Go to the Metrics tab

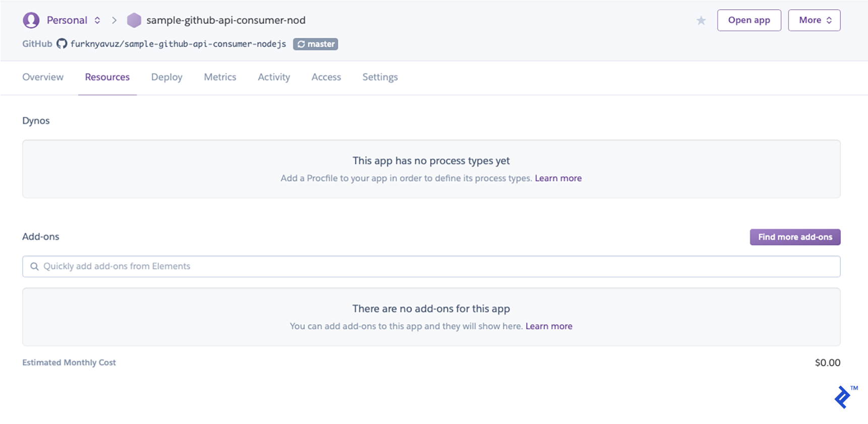click(x=220, y=77)
